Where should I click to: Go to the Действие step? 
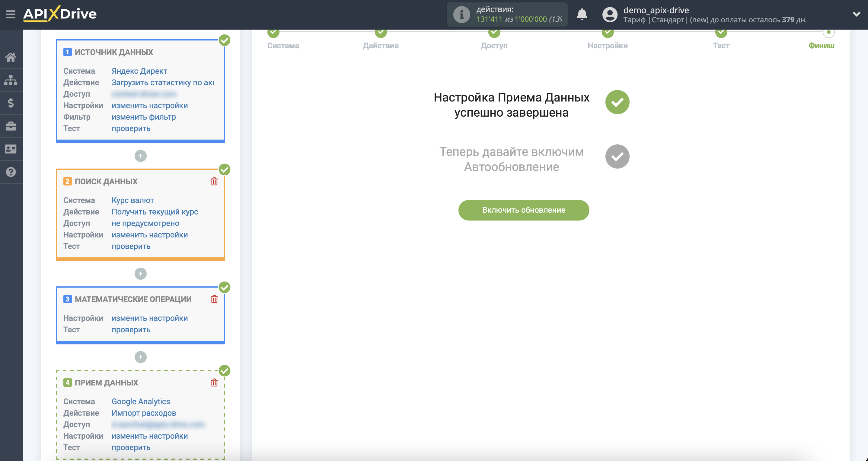pos(381,46)
